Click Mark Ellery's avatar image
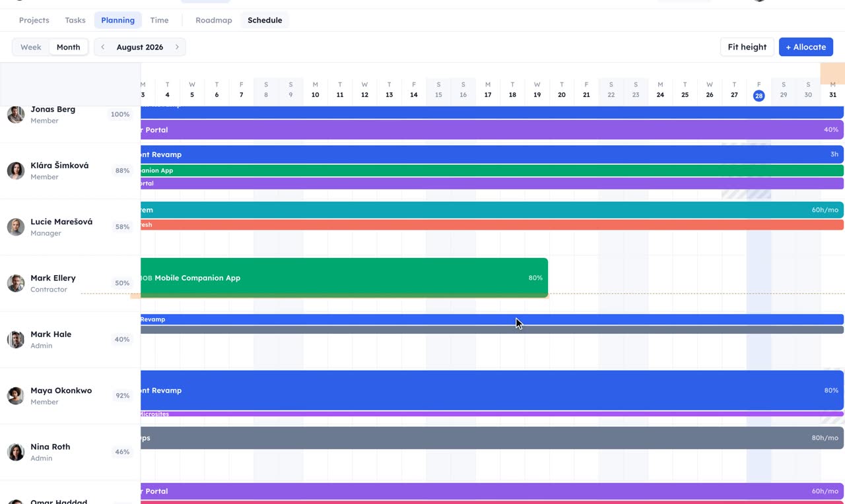Image resolution: width=845 pixels, height=504 pixels. tap(16, 283)
